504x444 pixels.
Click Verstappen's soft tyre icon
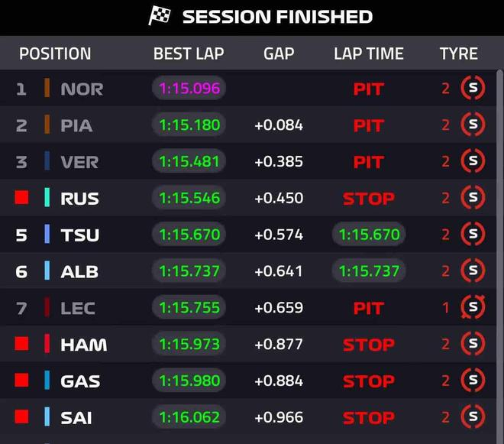pyautogui.click(x=473, y=161)
